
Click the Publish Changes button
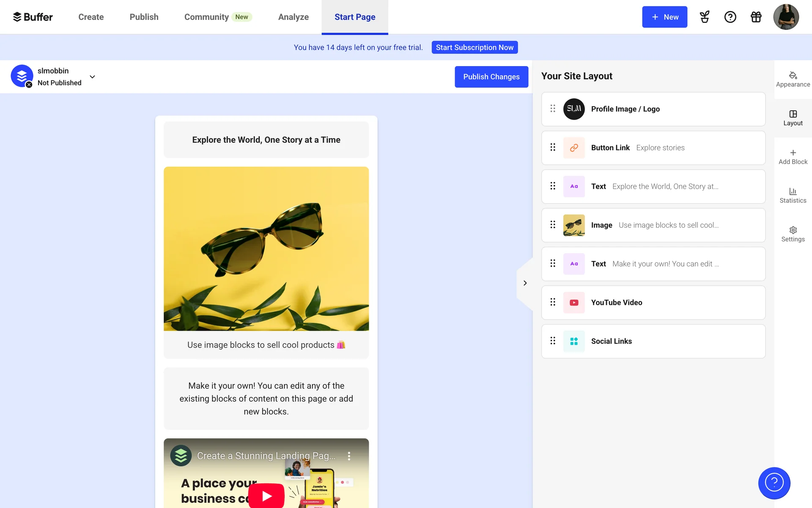(491, 77)
